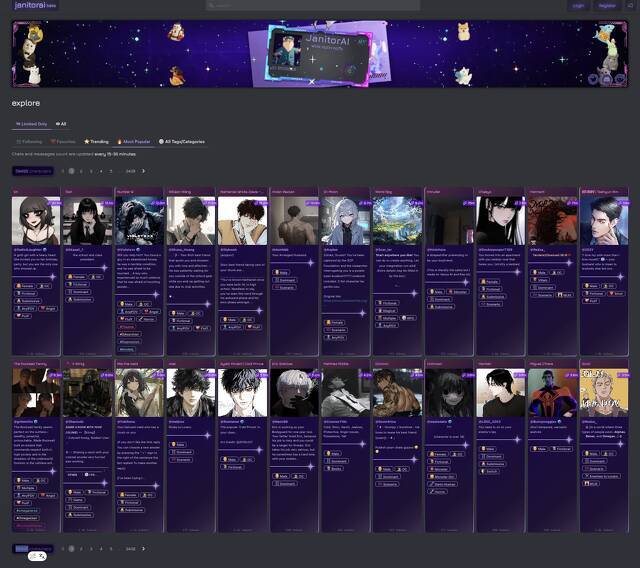
Task: Open the Login link
Action: point(578,5)
